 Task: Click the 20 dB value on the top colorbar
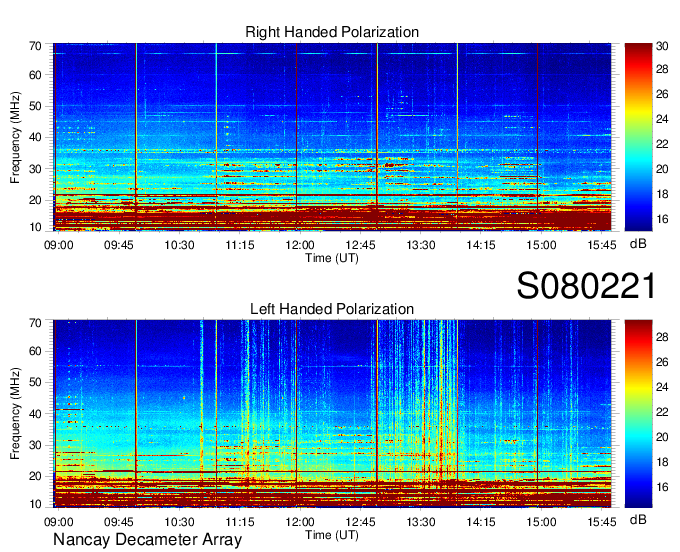[x=662, y=169]
